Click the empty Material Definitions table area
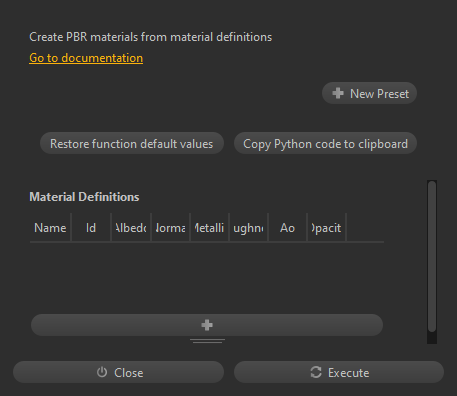457x396 pixels. tap(207, 277)
